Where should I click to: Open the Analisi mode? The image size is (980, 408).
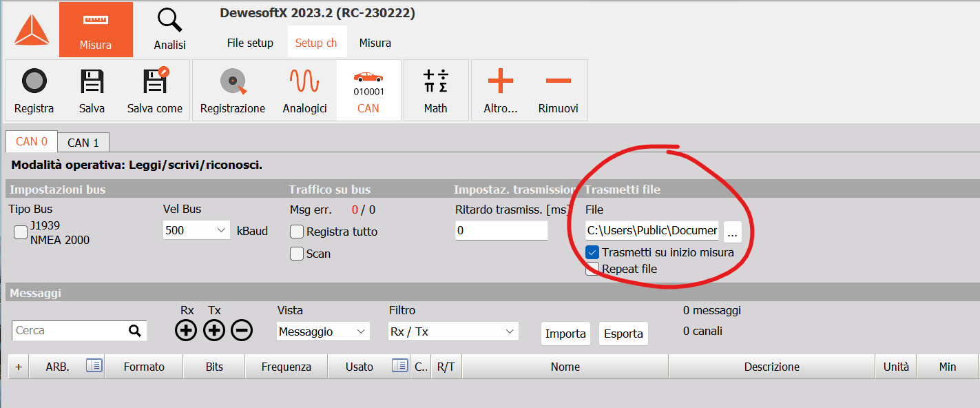click(169, 30)
